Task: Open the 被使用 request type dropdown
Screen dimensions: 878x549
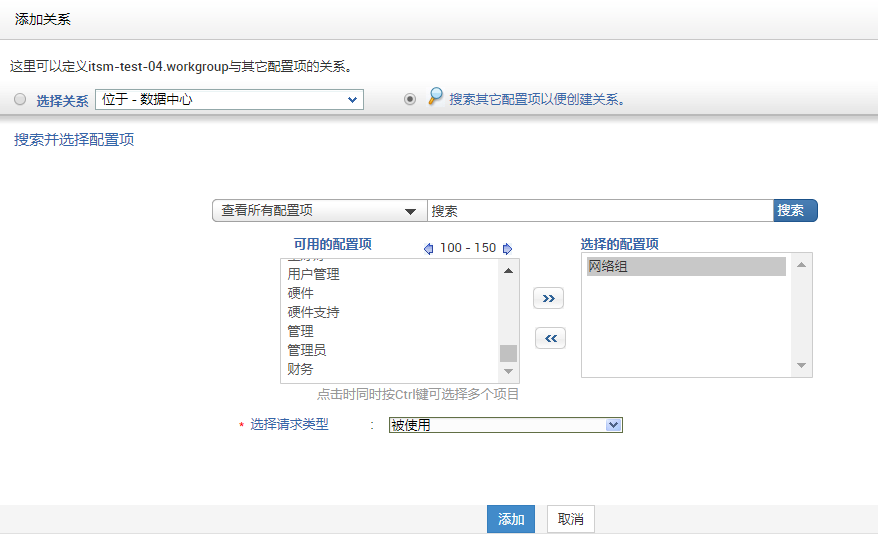Action: tap(506, 425)
